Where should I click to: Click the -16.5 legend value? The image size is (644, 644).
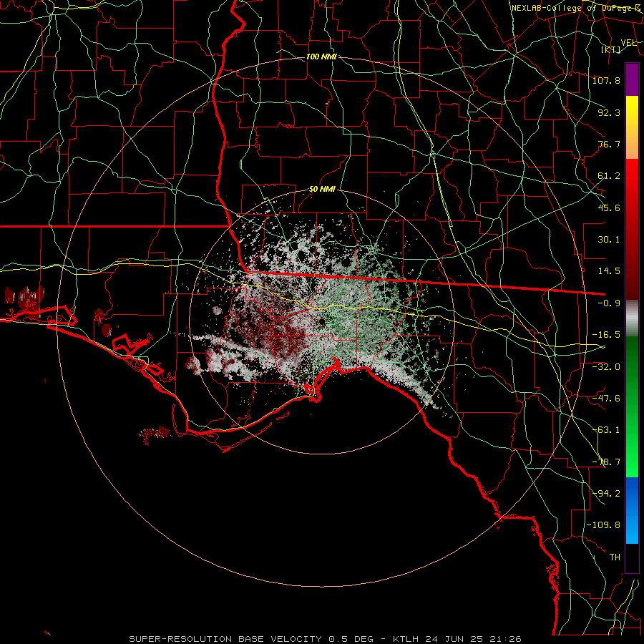pyautogui.click(x=606, y=335)
